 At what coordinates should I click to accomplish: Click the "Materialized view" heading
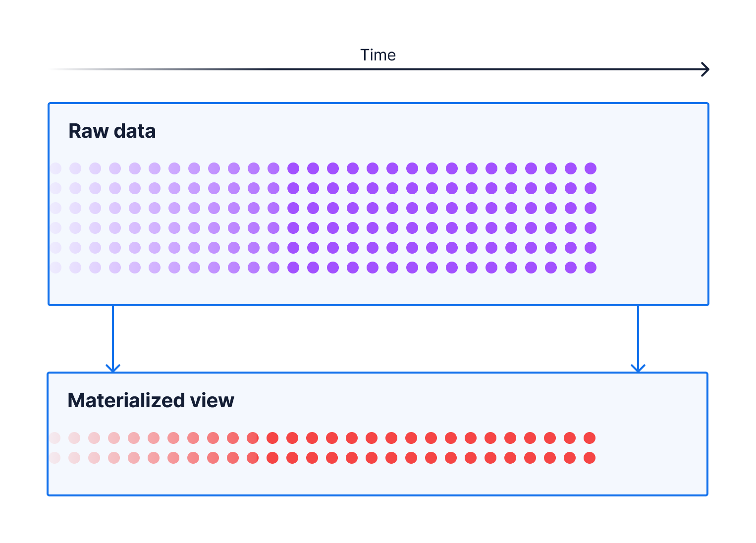(151, 400)
